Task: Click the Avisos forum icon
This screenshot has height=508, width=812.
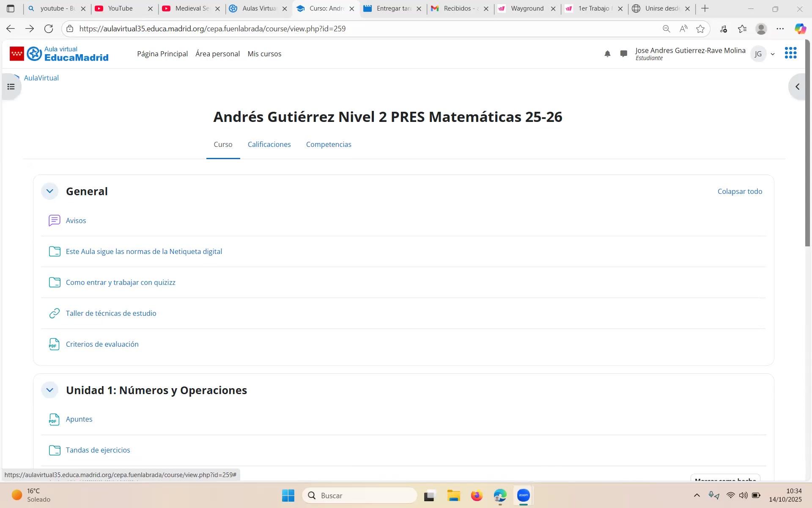Action: (55, 221)
